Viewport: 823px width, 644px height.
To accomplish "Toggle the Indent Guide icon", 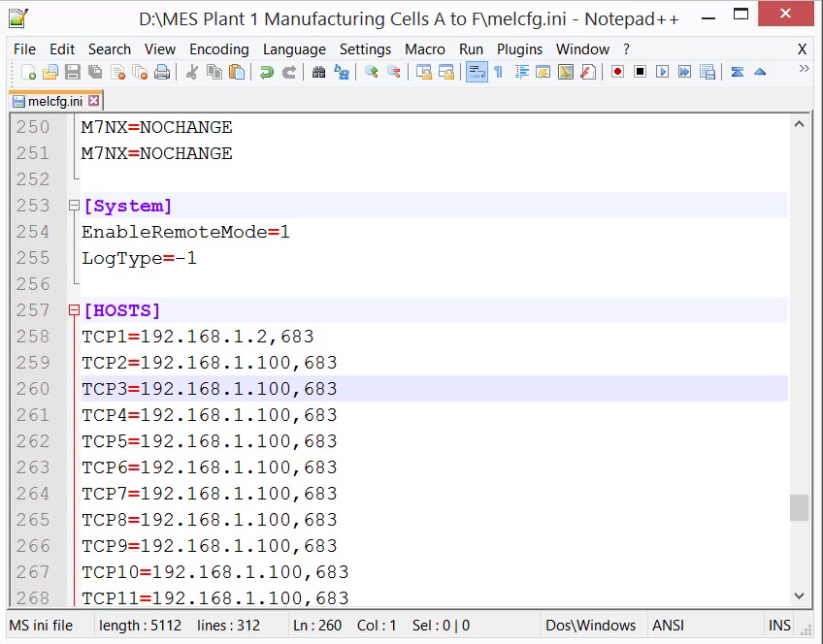I will point(521,72).
